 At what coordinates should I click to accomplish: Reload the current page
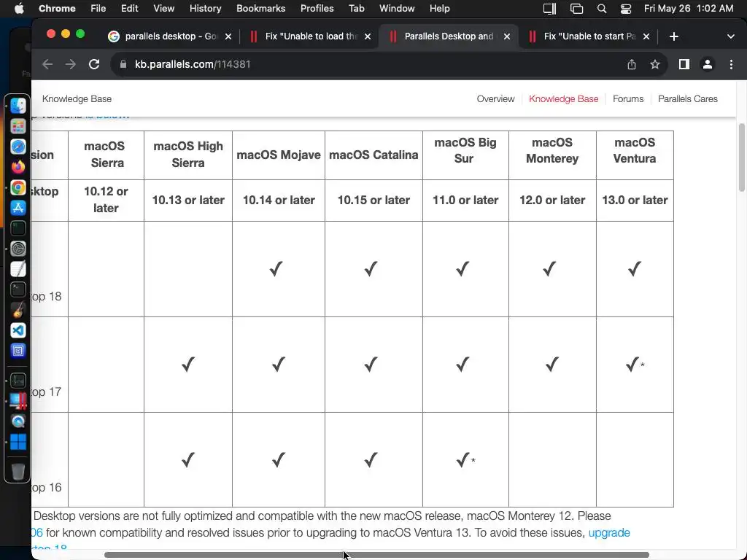94,64
